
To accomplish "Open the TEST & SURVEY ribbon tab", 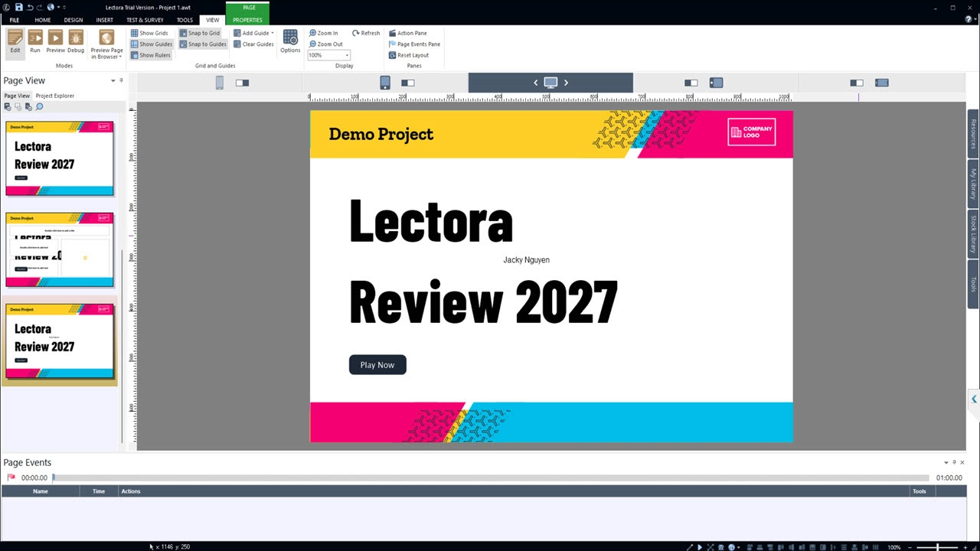I will 145,20.
